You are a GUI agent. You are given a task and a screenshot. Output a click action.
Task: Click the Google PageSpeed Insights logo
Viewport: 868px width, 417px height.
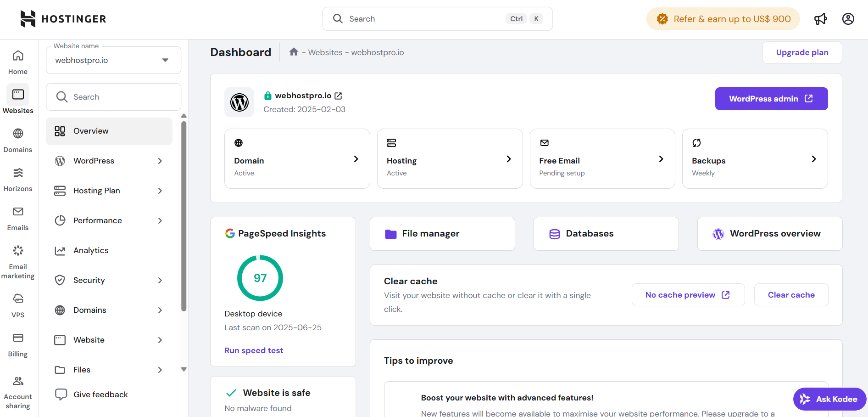230,233
